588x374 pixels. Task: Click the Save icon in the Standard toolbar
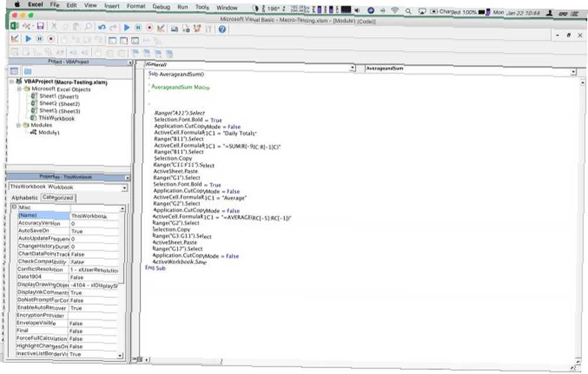[x=40, y=26]
